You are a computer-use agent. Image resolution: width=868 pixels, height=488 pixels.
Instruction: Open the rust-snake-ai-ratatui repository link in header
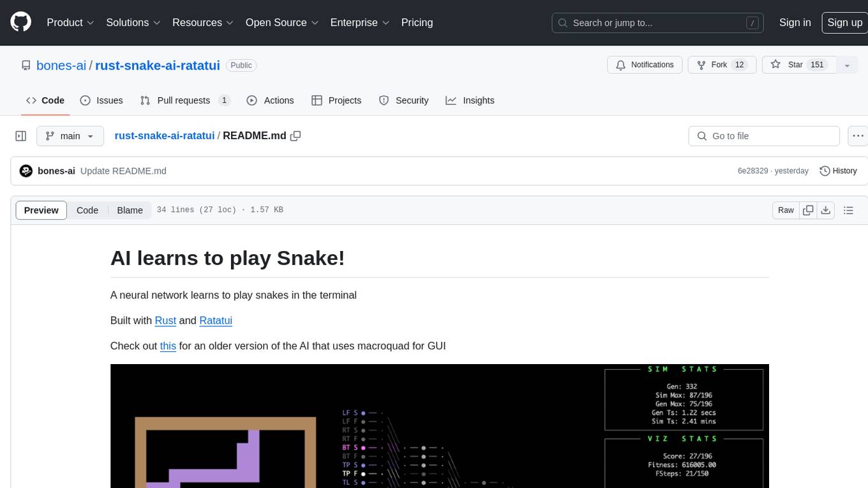158,65
